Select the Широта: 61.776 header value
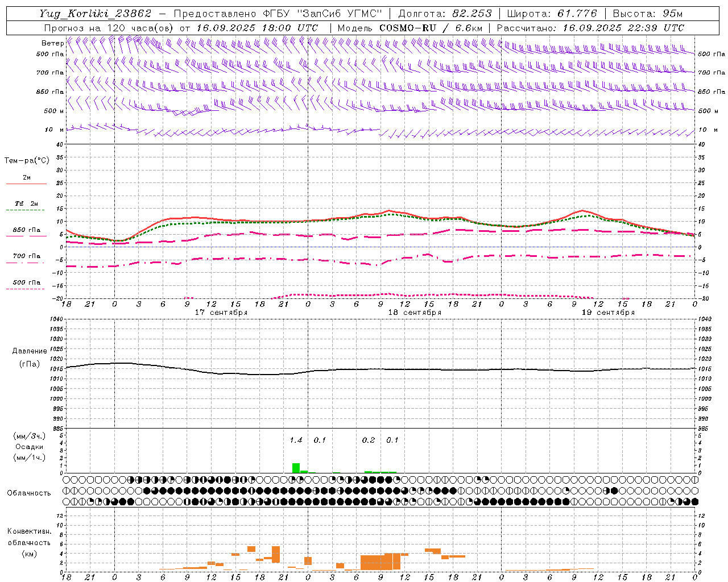 click(552, 14)
